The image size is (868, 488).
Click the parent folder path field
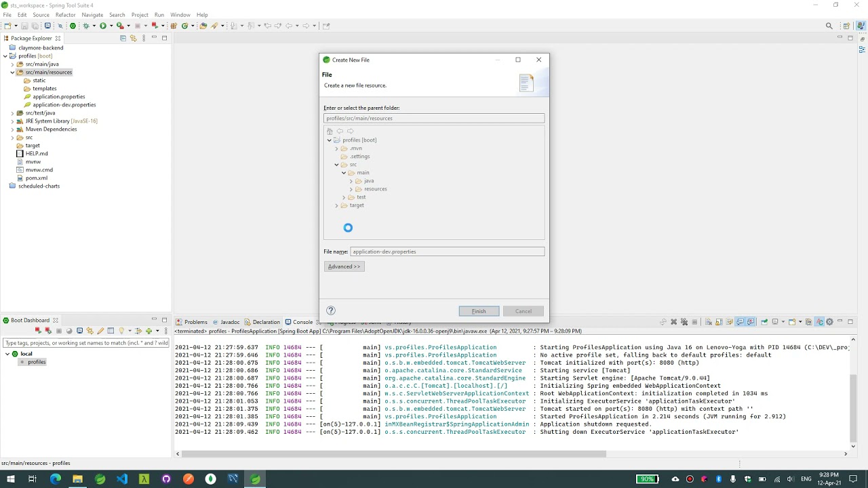tap(434, 118)
